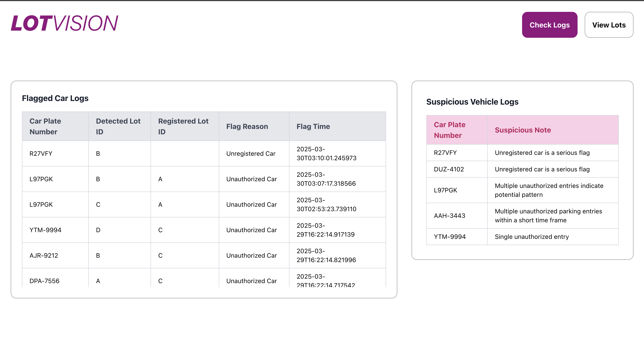This screenshot has height=364, width=644.
Task: Click the Suspicious Vehicle Logs heading
Action: click(472, 102)
